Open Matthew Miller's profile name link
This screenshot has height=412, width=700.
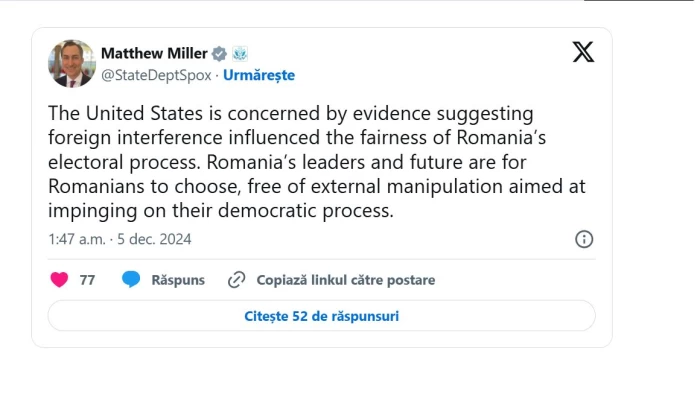152,53
